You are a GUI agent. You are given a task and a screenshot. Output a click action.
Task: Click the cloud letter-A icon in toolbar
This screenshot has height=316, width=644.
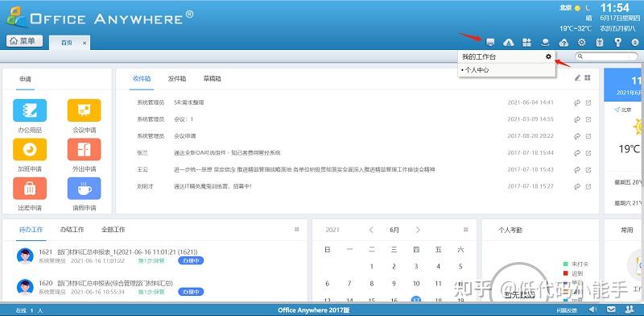[509, 43]
